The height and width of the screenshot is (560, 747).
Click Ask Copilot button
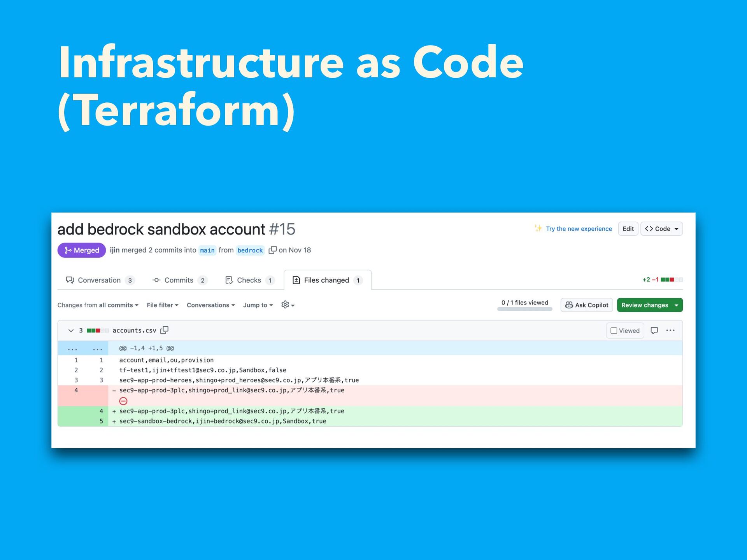click(x=586, y=305)
